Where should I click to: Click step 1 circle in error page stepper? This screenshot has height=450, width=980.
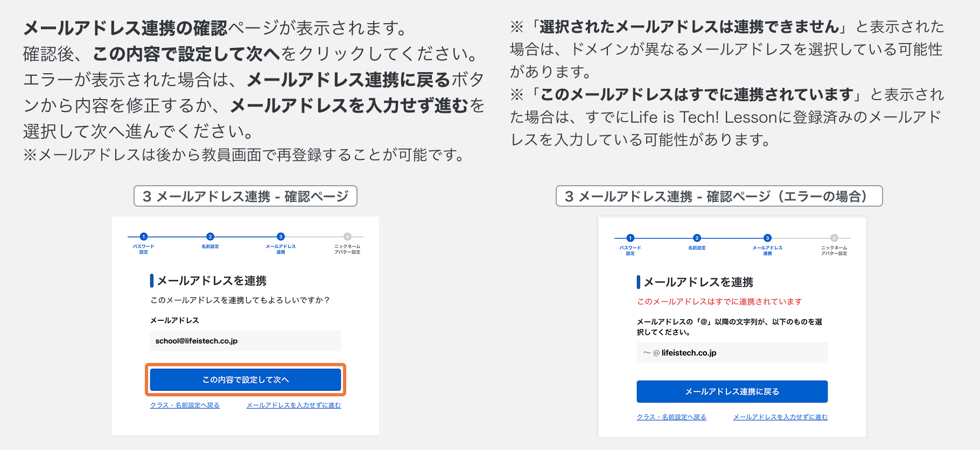click(x=631, y=238)
